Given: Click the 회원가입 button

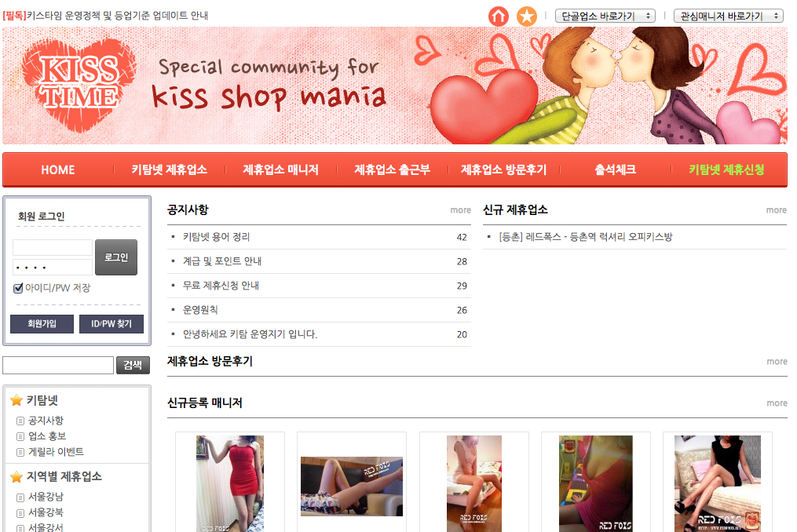Looking at the screenshot, I should click(42, 323).
